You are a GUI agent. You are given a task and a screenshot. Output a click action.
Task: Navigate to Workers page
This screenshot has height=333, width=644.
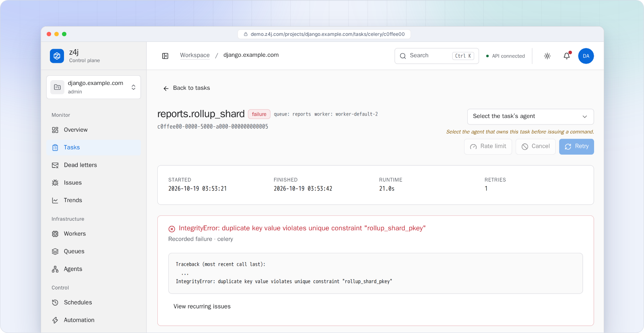(93, 234)
